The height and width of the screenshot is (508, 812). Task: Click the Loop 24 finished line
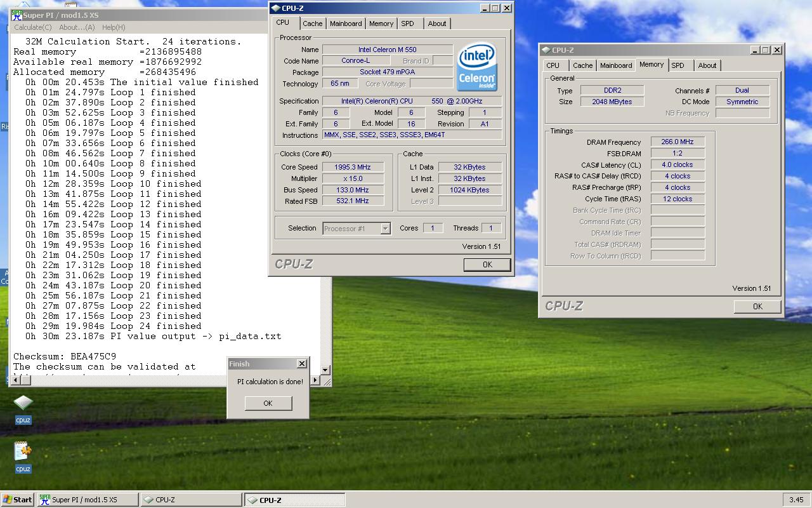coord(114,326)
